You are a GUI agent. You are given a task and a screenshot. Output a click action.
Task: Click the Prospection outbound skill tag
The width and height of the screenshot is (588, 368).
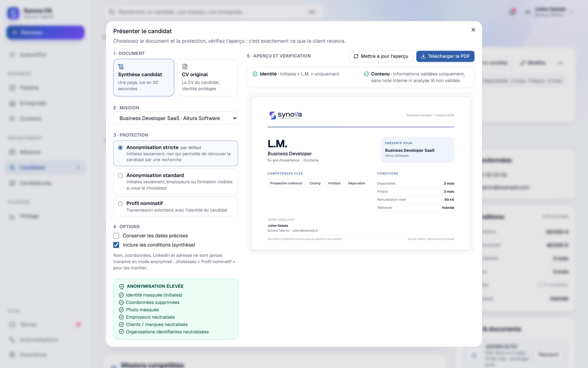coord(286,183)
